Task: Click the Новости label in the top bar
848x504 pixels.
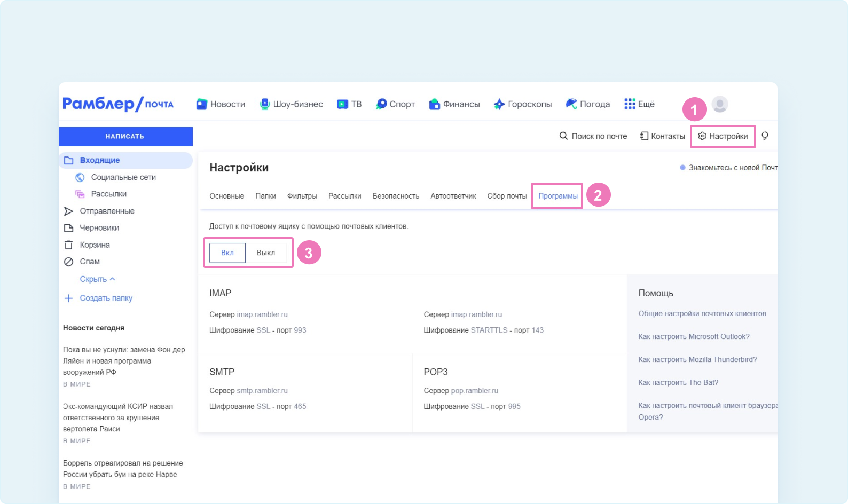Action: click(228, 104)
